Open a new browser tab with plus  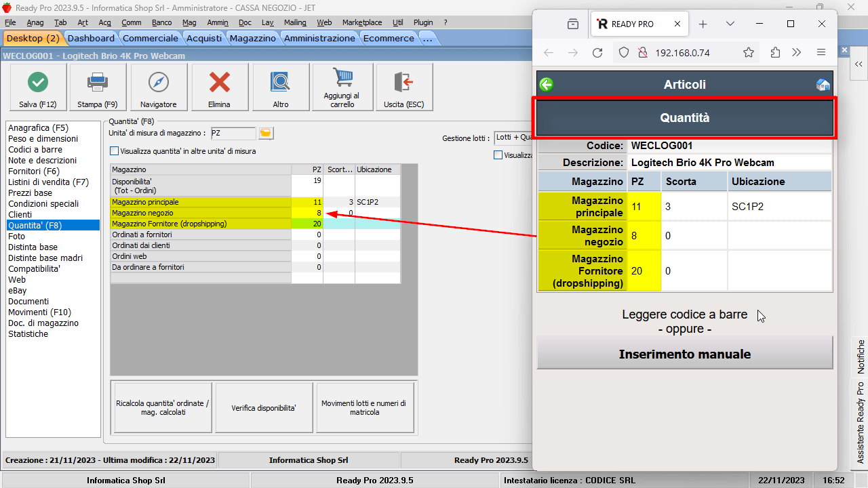coord(703,24)
